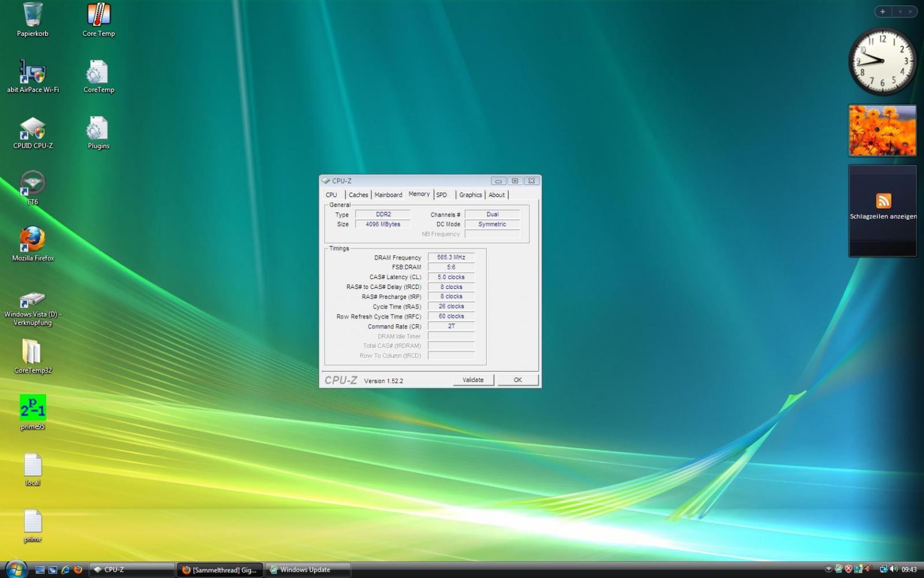Image resolution: width=924 pixels, height=578 pixels.
Task: Switch to the CPU-Z taskbar button
Action: pyautogui.click(x=132, y=569)
